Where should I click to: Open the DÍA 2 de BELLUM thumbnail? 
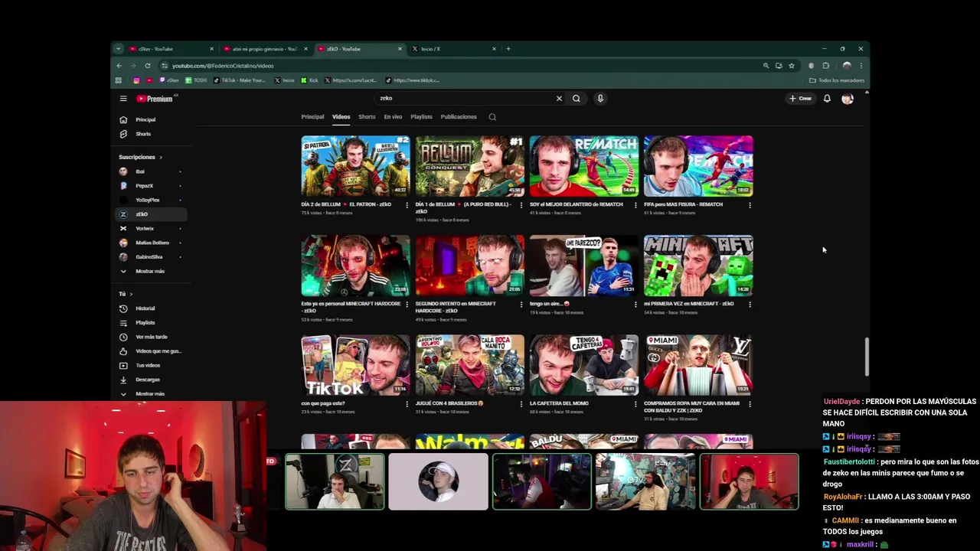click(355, 166)
